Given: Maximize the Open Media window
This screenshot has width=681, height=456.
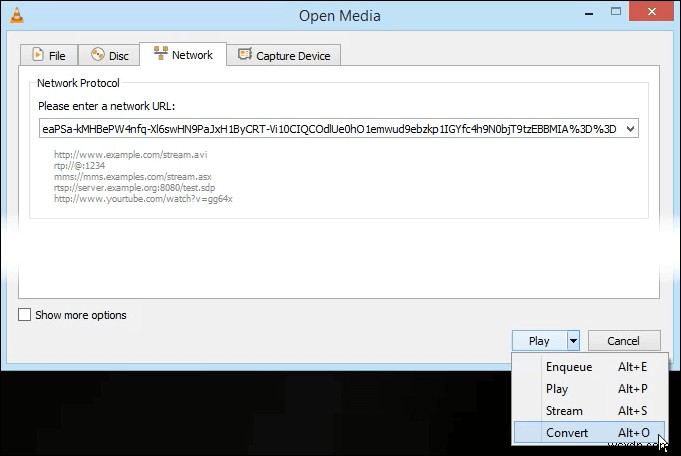Looking at the screenshot, I should (x=616, y=12).
